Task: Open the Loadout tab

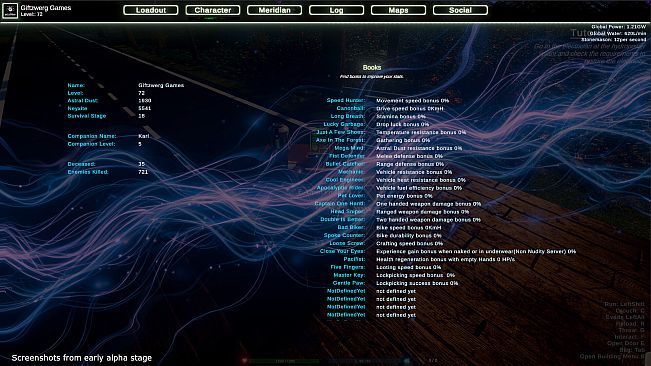Action: click(151, 10)
